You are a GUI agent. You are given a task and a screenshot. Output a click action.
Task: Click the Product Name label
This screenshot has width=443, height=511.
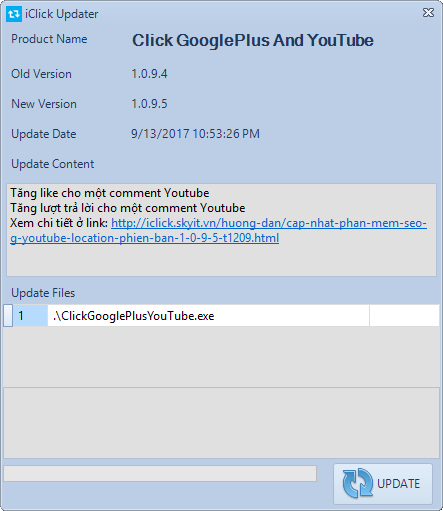coord(49,39)
